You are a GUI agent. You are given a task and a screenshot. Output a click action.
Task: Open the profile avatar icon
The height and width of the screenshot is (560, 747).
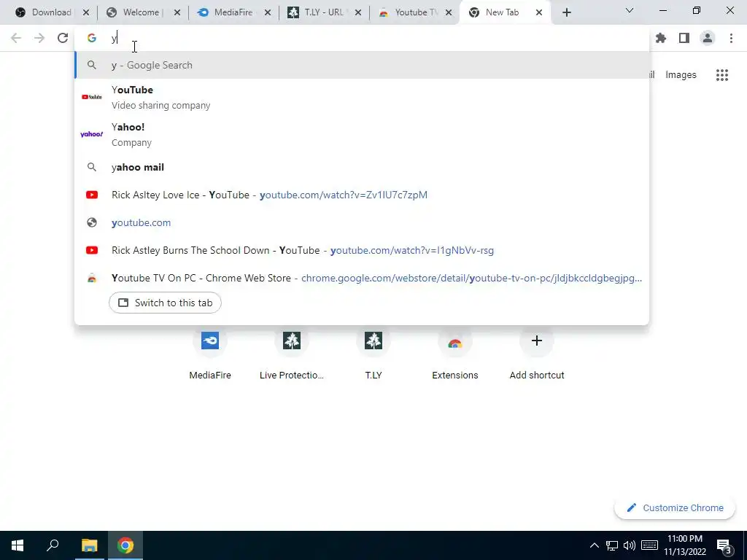point(708,38)
